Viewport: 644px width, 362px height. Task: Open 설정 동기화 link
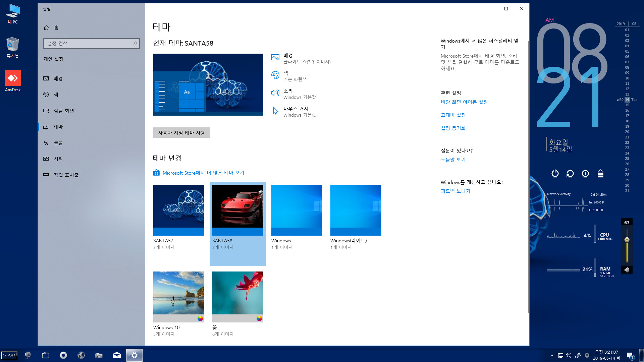coord(453,128)
